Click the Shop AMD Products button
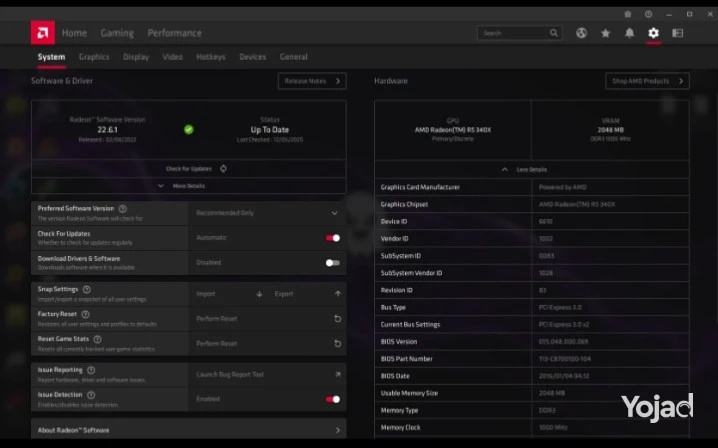718x448 pixels. pos(647,81)
